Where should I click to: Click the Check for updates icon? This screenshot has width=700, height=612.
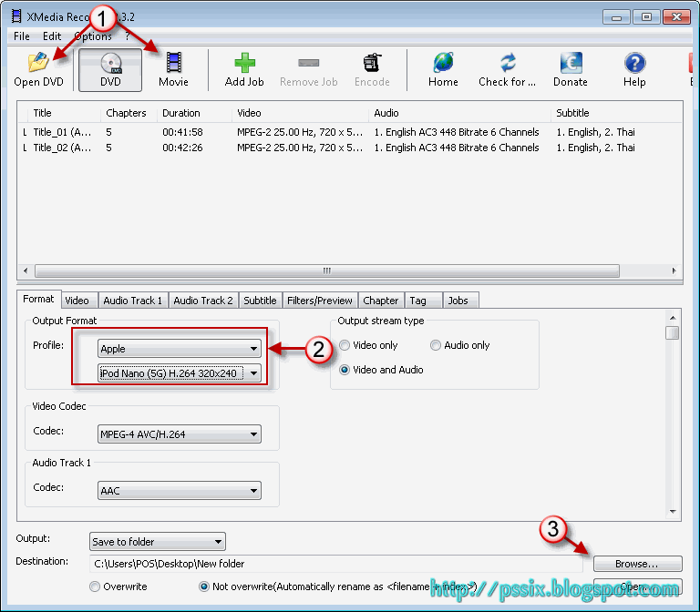[508, 63]
